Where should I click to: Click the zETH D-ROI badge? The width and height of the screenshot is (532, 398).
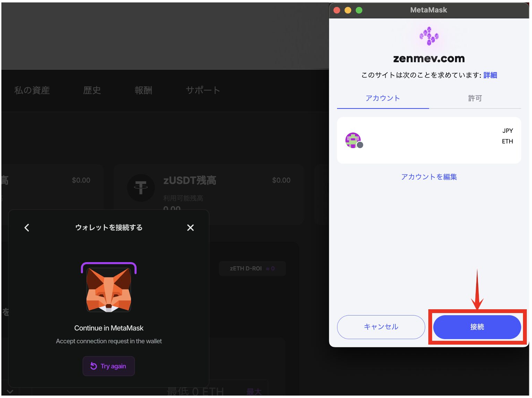pyautogui.click(x=252, y=269)
